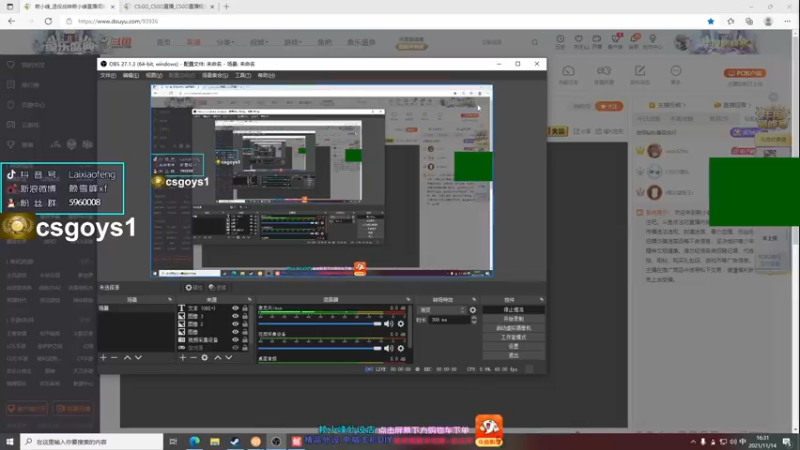Screen dimensions: 800x450
Task: Toggle lock on the 文本 (GDI+) source
Action: click(x=245, y=308)
